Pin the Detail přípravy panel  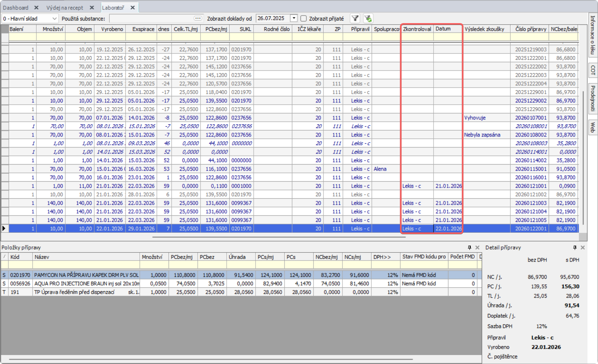pyautogui.click(x=574, y=248)
